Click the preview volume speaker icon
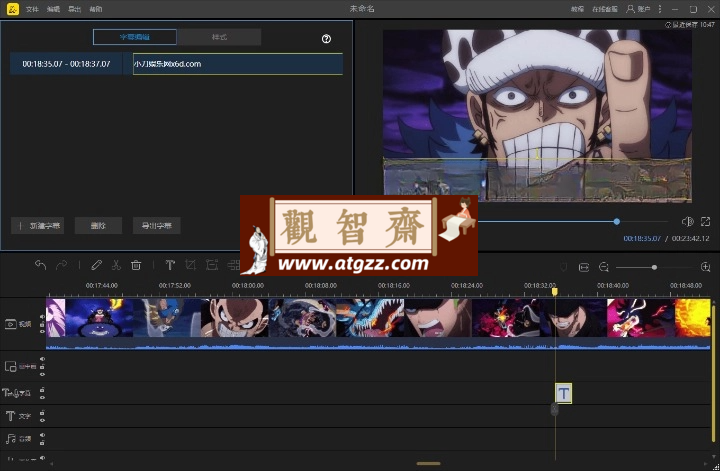Screen dimensions: 720x471 click(x=687, y=222)
